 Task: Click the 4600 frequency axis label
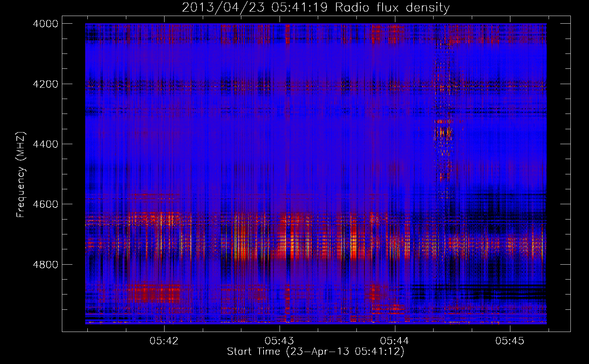[45, 204]
